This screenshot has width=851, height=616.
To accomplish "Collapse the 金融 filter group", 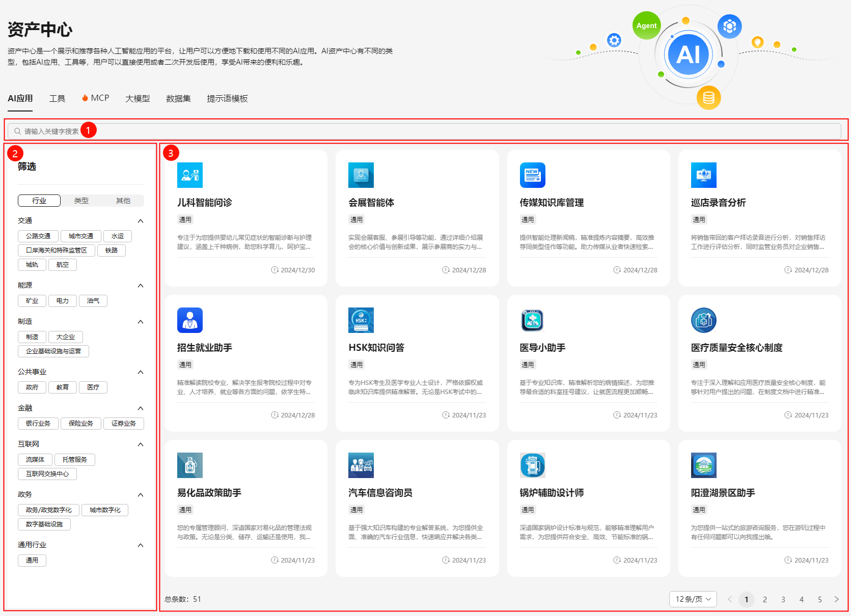I will pos(141,408).
